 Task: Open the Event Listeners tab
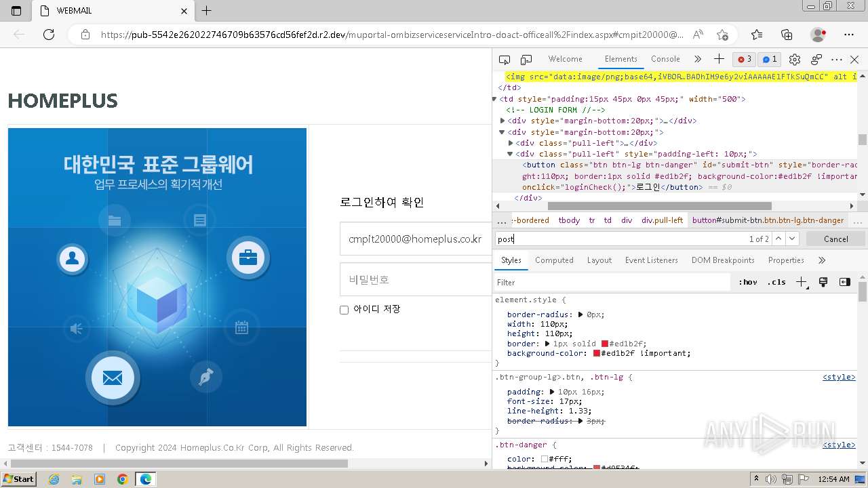click(651, 260)
